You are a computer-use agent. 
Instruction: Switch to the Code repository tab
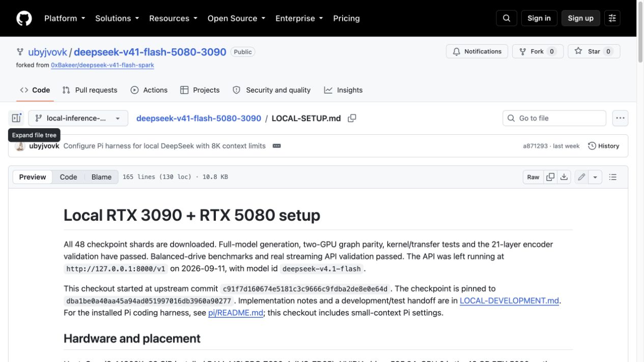[x=35, y=90]
